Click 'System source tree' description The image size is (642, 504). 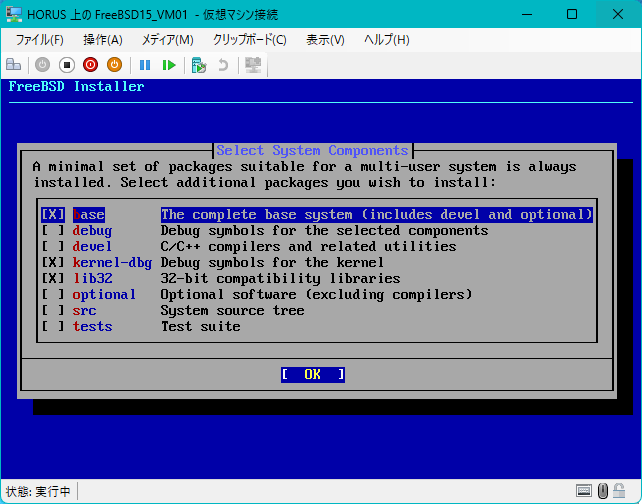[232, 310]
